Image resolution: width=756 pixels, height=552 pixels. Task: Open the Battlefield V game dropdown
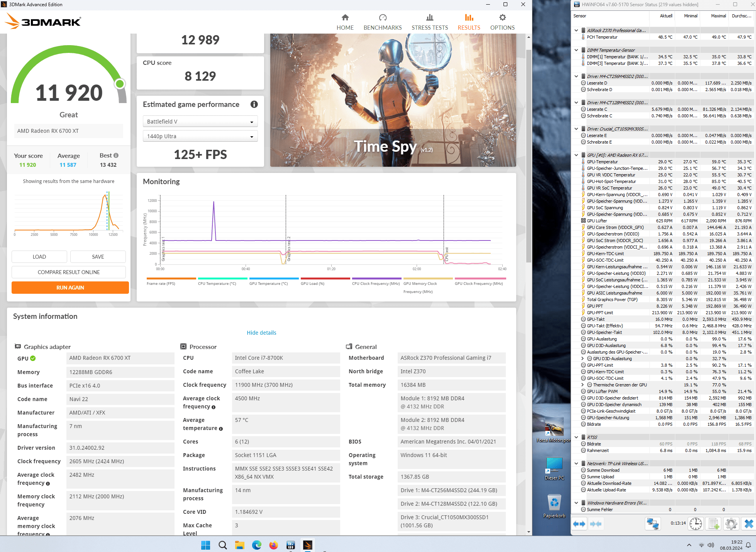point(200,122)
